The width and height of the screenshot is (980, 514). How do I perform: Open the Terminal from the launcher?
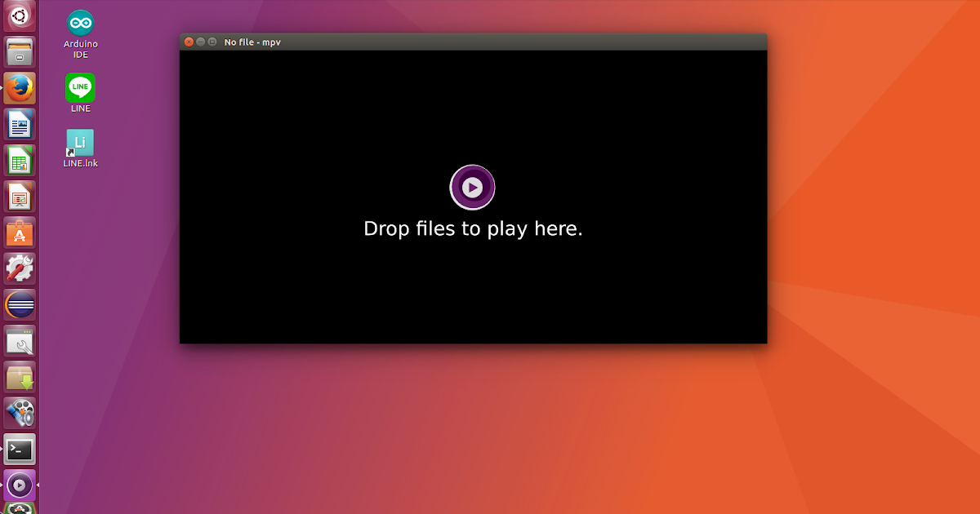point(20,450)
